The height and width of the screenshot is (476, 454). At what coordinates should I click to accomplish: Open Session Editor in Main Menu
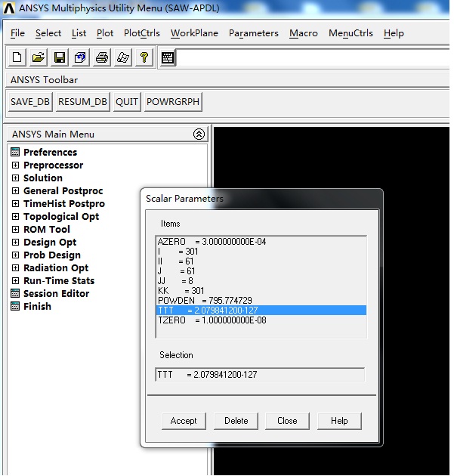tap(57, 293)
